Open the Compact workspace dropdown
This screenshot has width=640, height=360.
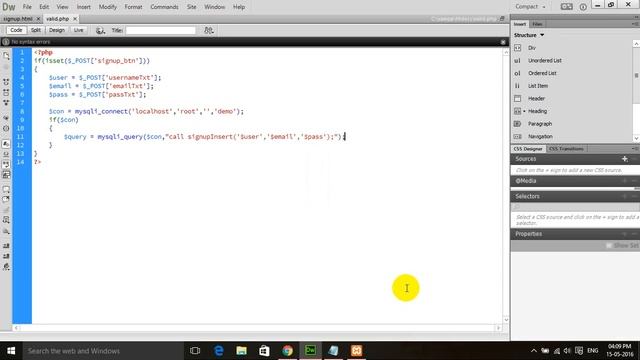(530, 7)
